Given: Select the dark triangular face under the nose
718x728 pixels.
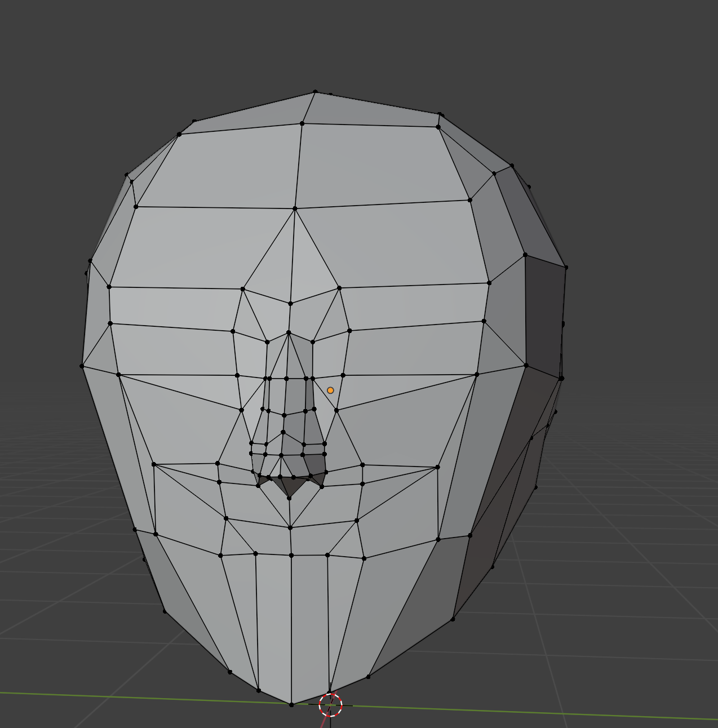Looking at the screenshot, I should (290, 486).
